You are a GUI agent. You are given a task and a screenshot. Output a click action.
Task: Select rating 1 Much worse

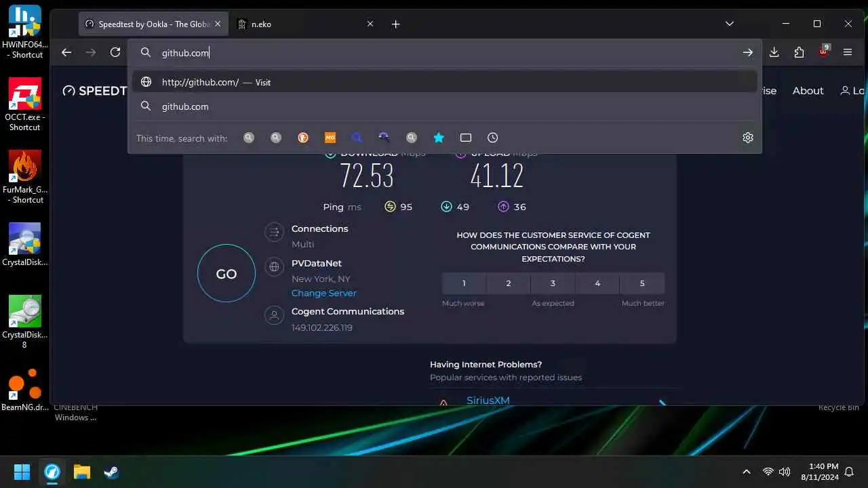tap(464, 283)
